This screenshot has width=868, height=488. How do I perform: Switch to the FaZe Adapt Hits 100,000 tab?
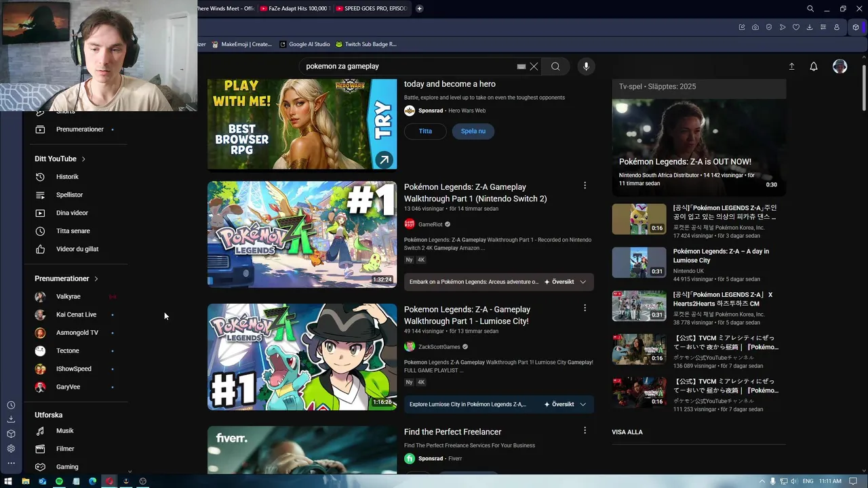tap(296, 9)
